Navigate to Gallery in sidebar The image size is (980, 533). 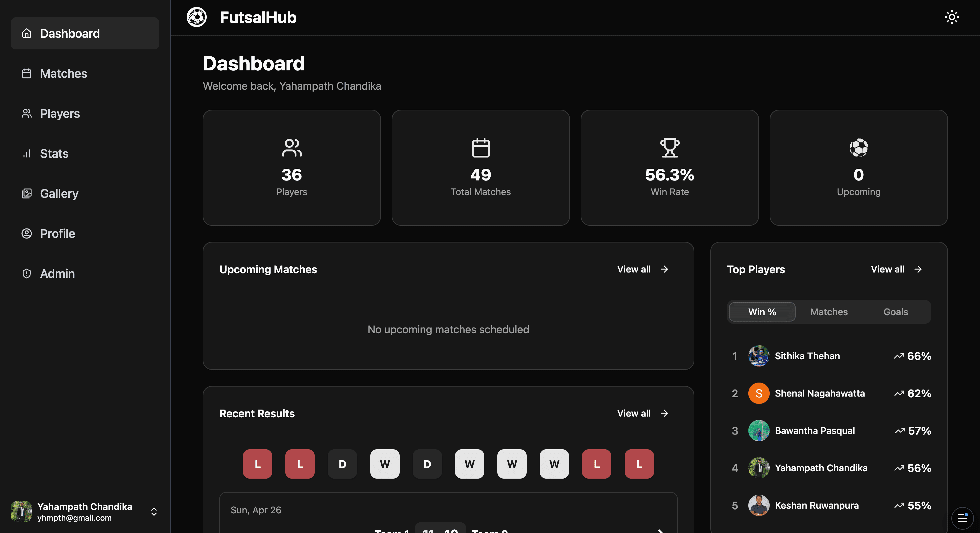(85, 193)
